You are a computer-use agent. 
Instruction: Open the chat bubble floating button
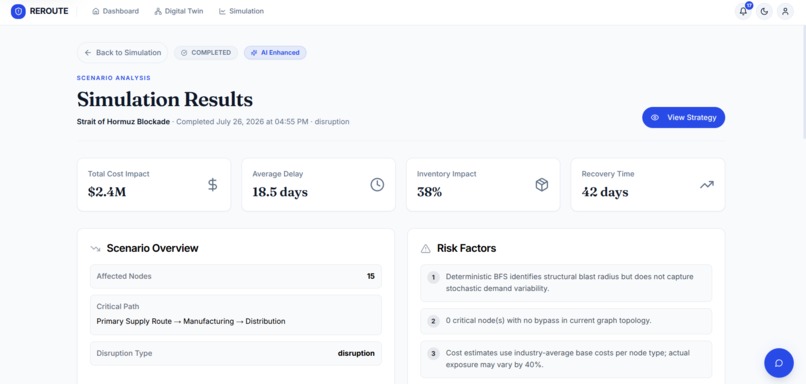(779, 363)
